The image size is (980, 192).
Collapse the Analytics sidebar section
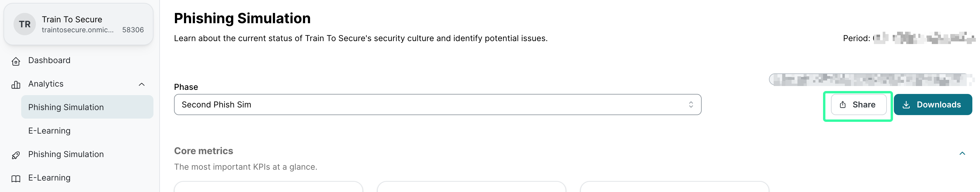click(141, 84)
